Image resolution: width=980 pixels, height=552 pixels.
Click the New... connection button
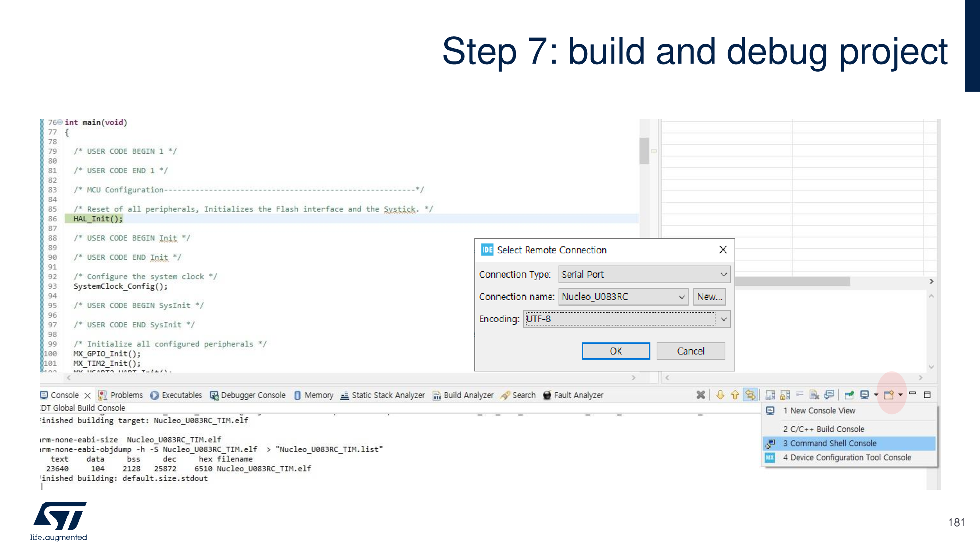point(709,296)
